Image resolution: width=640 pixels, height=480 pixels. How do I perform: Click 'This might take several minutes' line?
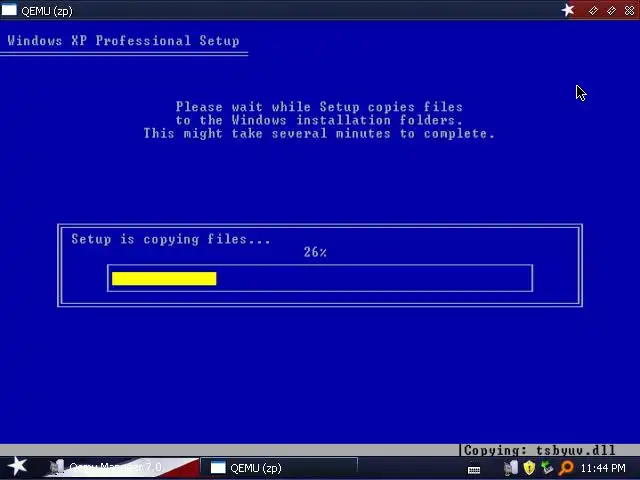(319, 133)
